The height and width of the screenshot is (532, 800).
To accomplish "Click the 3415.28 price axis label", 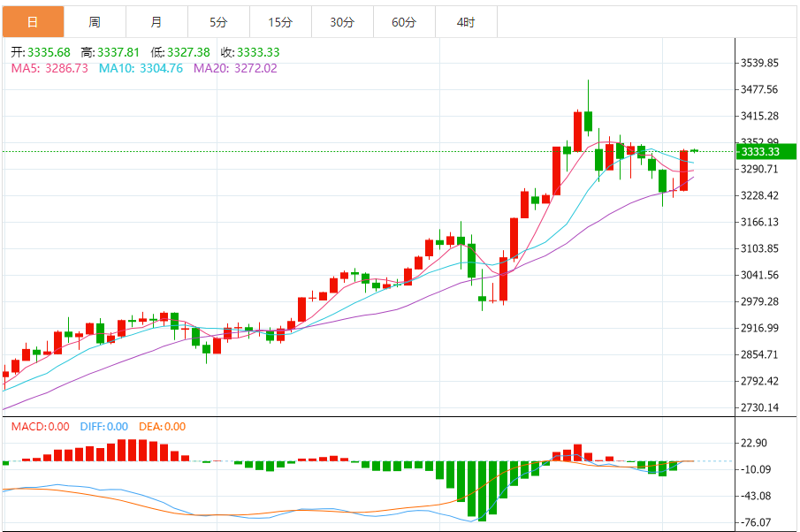I will [x=759, y=116].
